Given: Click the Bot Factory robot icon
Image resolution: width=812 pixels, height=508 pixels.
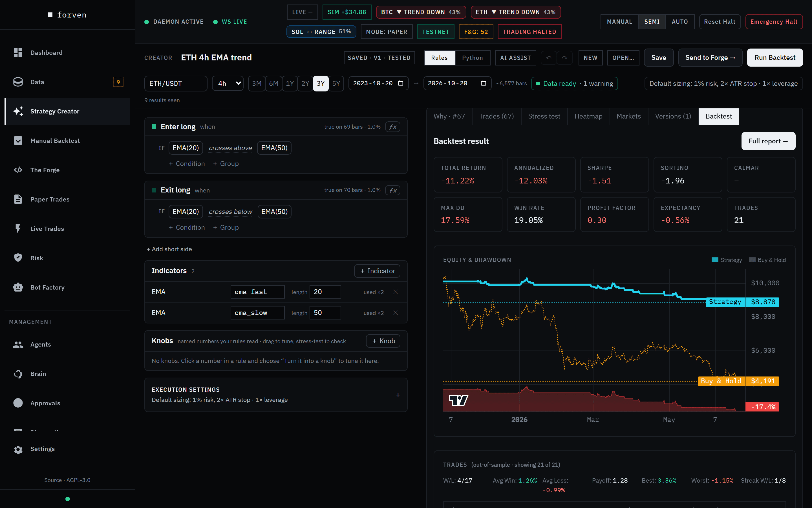Looking at the screenshot, I should (18, 287).
